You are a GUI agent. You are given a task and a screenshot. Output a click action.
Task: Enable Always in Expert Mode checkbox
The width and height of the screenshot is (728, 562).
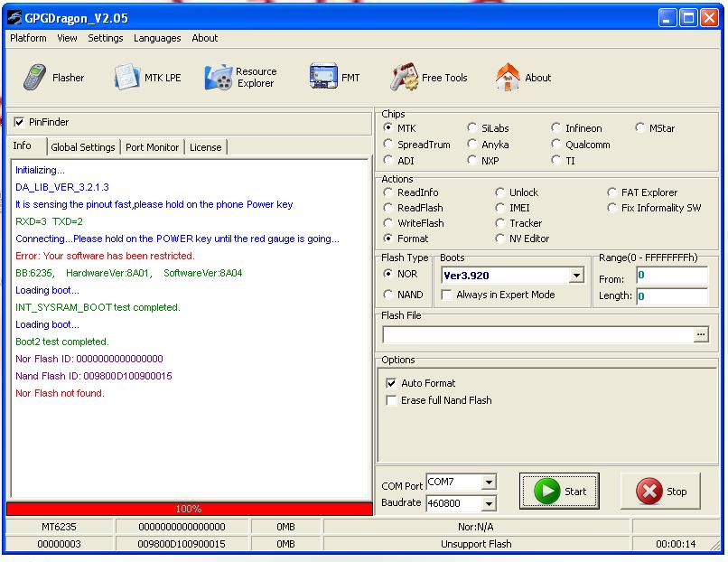(446, 295)
